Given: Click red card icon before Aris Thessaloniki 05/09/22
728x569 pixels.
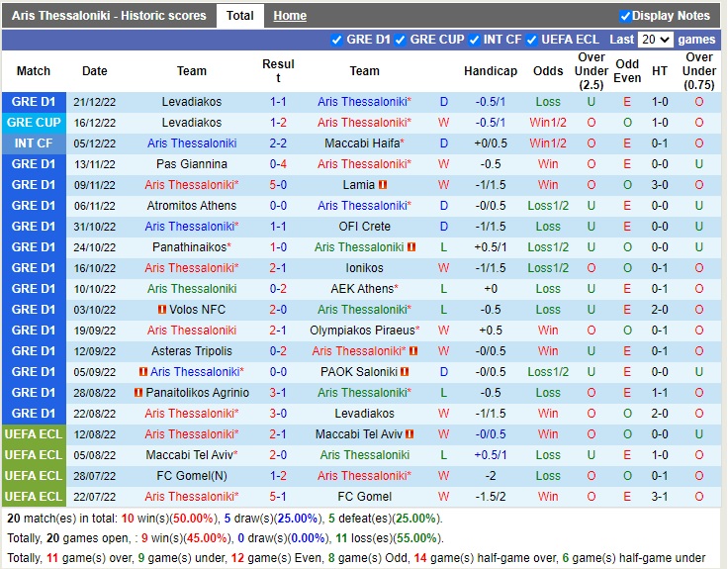Looking at the screenshot, I should [x=143, y=372].
